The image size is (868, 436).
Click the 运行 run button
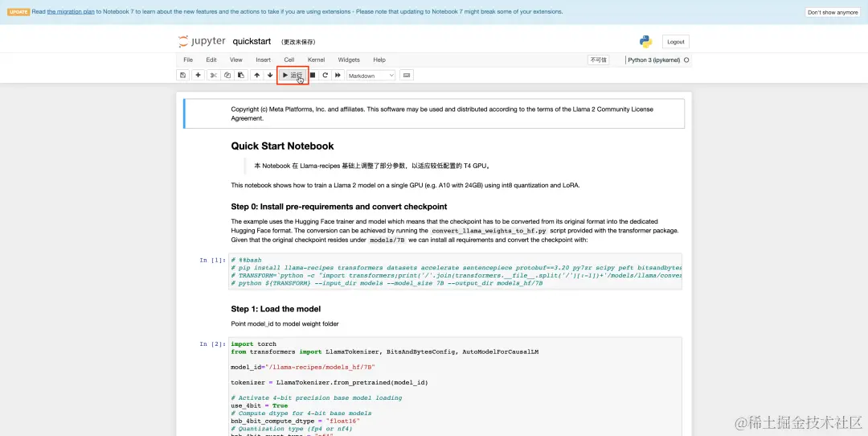pyautogui.click(x=293, y=76)
